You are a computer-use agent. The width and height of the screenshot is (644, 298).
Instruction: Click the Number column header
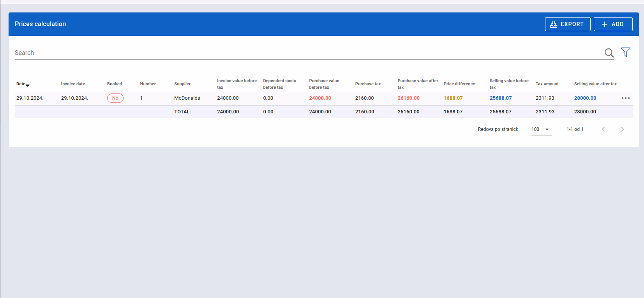[x=148, y=84]
